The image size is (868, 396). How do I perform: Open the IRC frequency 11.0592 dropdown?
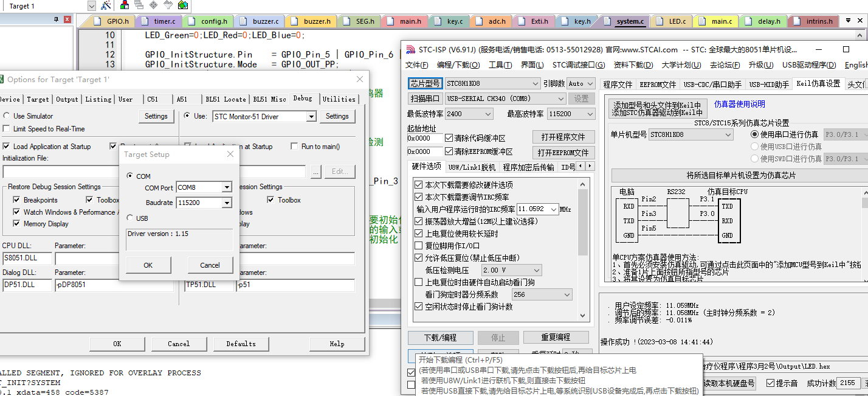coord(553,209)
